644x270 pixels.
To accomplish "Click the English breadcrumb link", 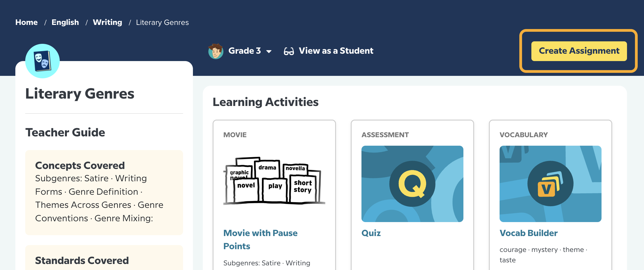I will (x=65, y=22).
